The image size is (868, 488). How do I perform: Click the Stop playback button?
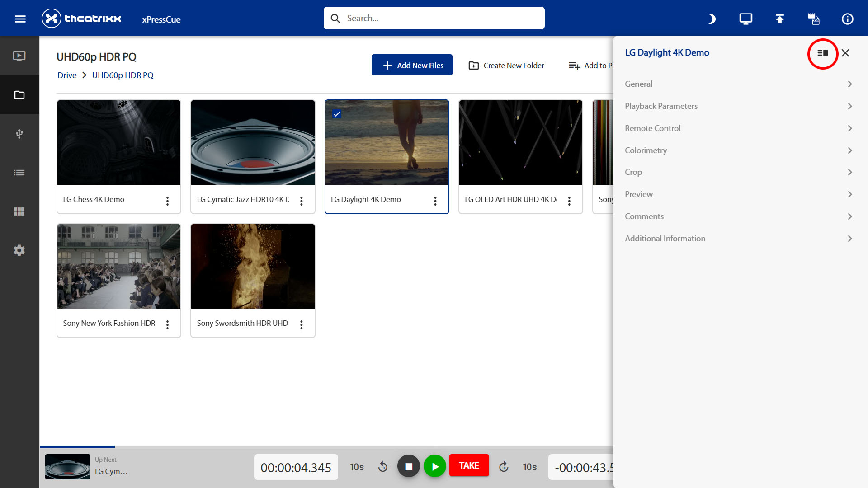coord(408,466)
